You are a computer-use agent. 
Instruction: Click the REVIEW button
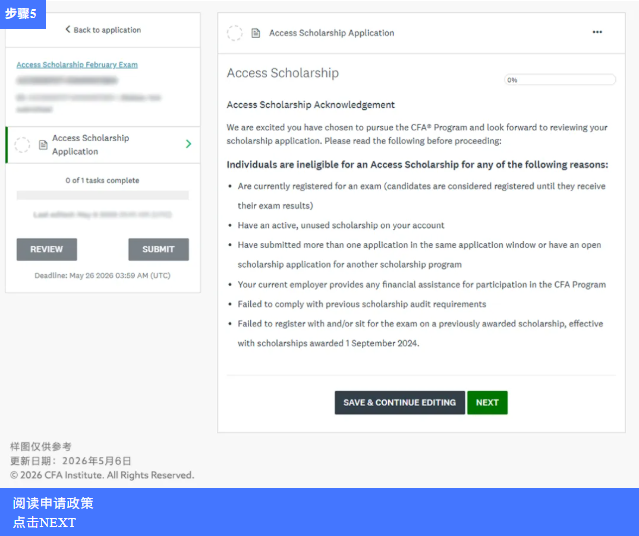[x=46, y=249]
